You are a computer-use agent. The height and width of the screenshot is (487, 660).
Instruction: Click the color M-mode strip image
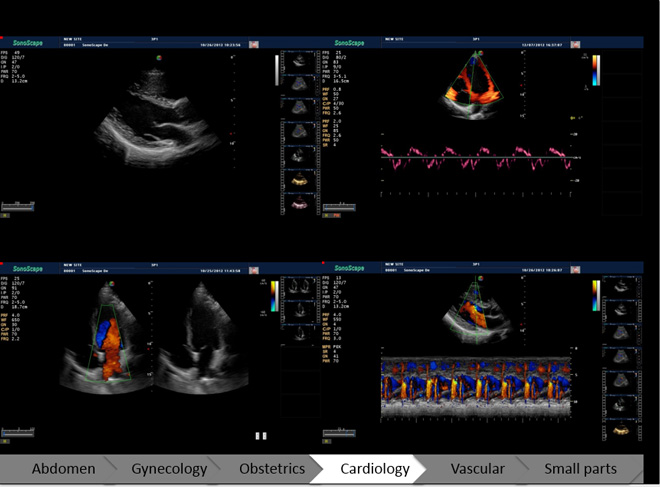click(476, 387)
